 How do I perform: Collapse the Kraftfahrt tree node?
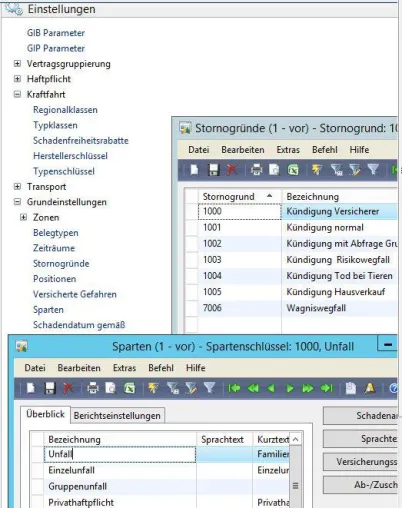(17, 94)
